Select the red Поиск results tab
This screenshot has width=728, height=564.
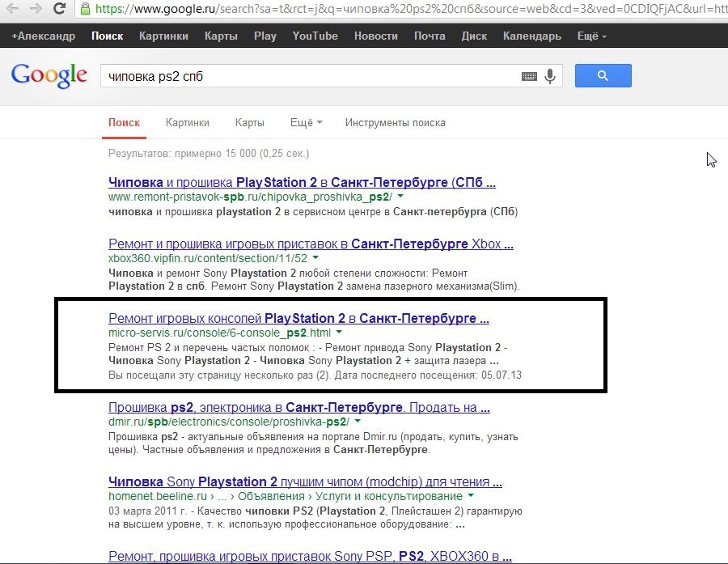pos(124,123)
